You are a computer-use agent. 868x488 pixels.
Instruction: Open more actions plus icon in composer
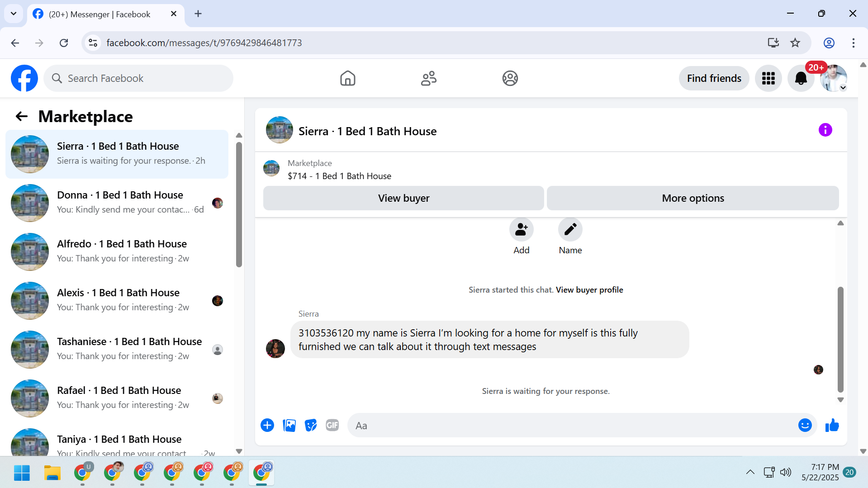point(267,425)
